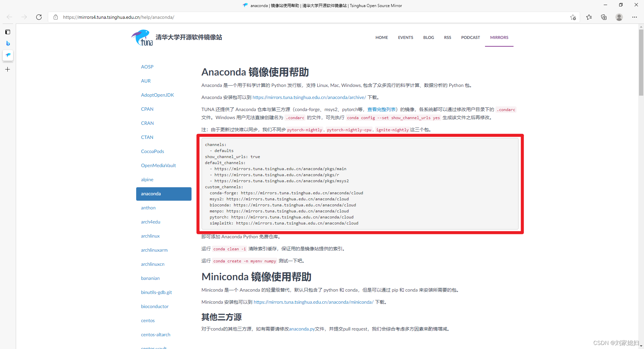The image size is (644, 349).
Task: Select the highlighted anaconda sidebar item
Action: point(164,194)
